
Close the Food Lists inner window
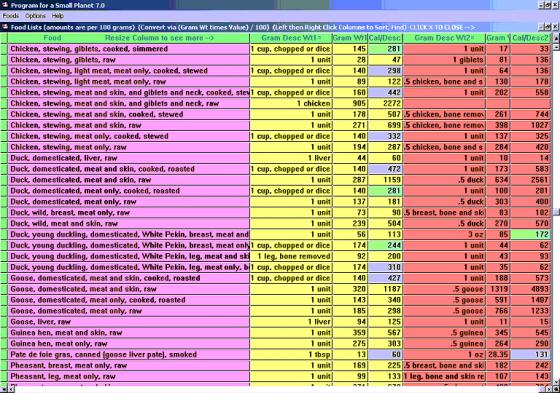[x=555, y=27]
